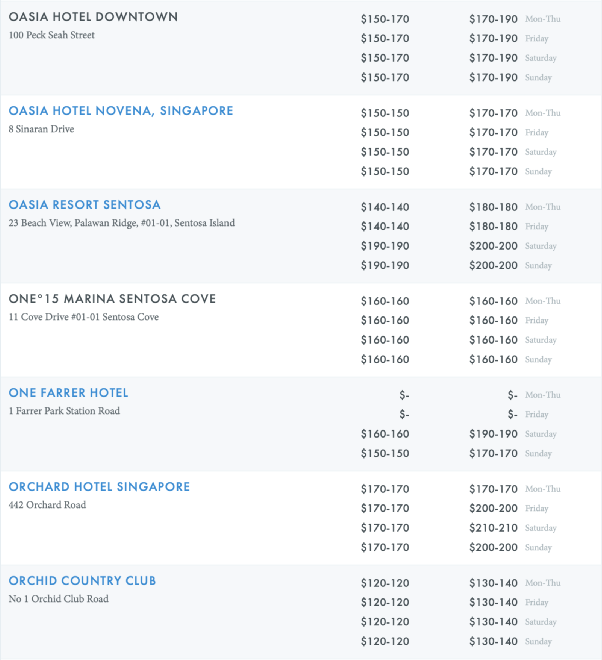Open the Oasia Hotel Novena, Singapore link
Image resolution: width=602 pixels, height=660 pixels.
(120, 111)
